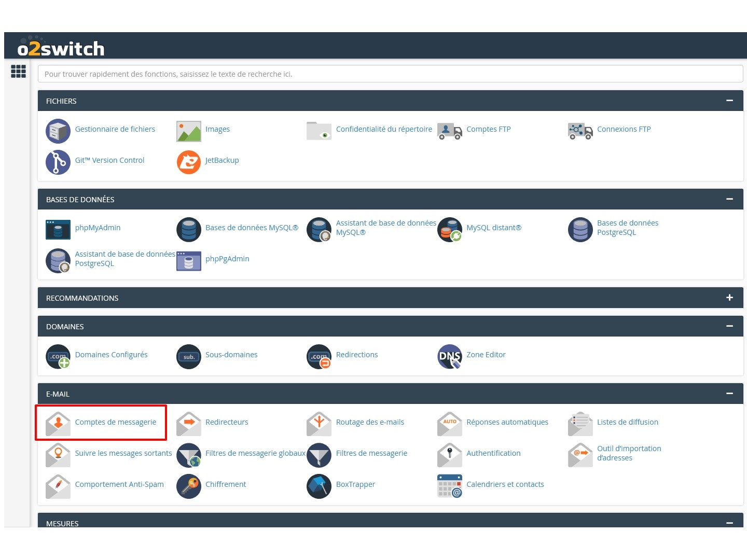This screenshot has height=560, width=747.
Task: Expand the Recommandations section
Action: 729,298
